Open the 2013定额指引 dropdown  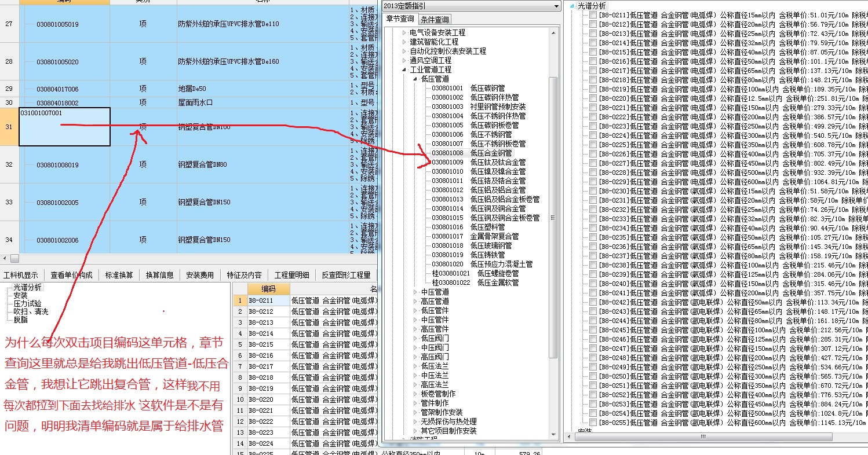pyautogui.click(x=556, y=6)
